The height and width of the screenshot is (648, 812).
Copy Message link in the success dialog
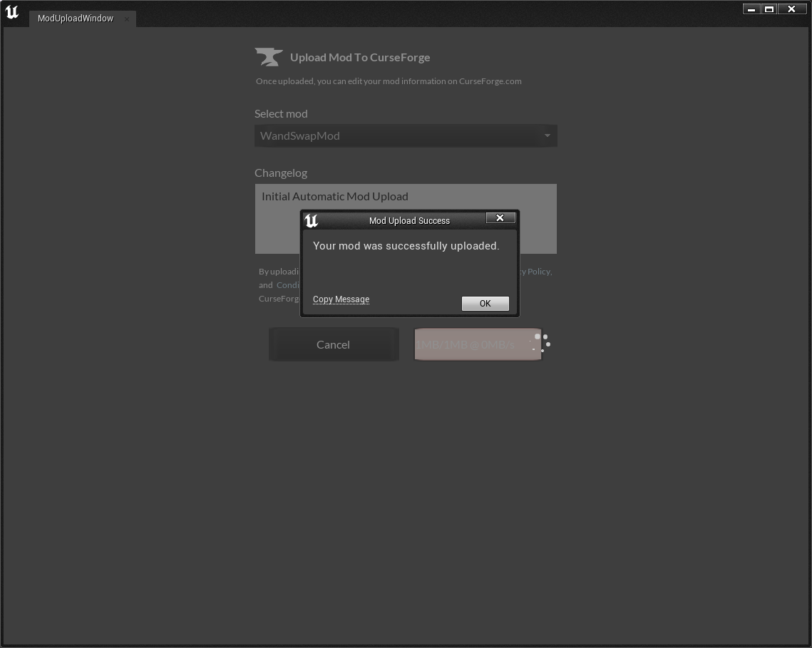click(x=341, y=299)
